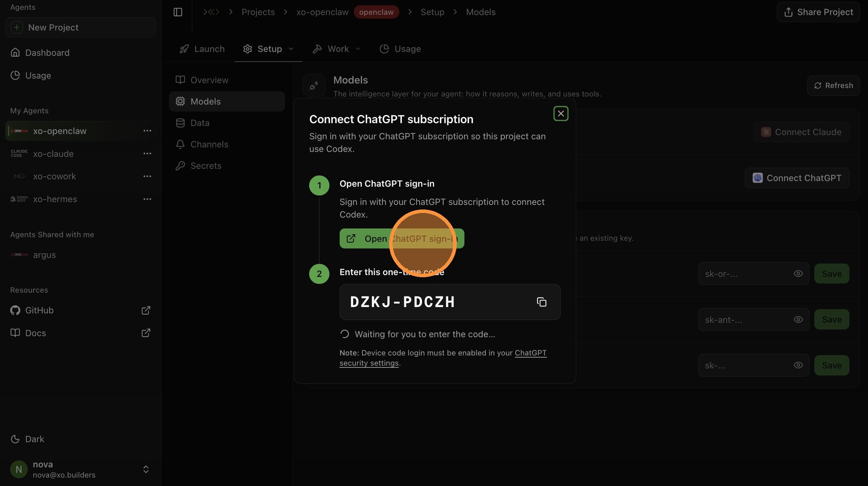Click the New Project button
The width and height of the screenshot is (868, 486).
point(80,27)
